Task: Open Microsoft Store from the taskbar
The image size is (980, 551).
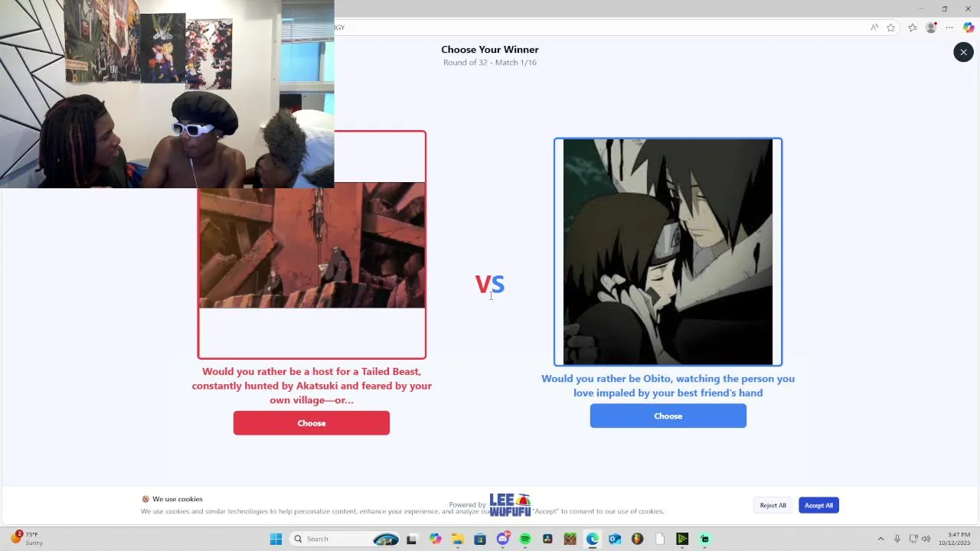Action: [480, 539]
